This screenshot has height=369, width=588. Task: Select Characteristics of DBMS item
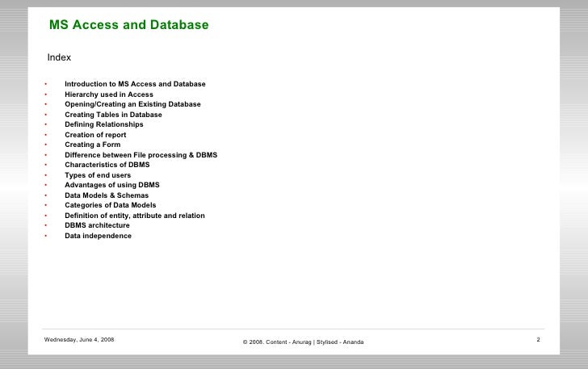click(107, 165)
